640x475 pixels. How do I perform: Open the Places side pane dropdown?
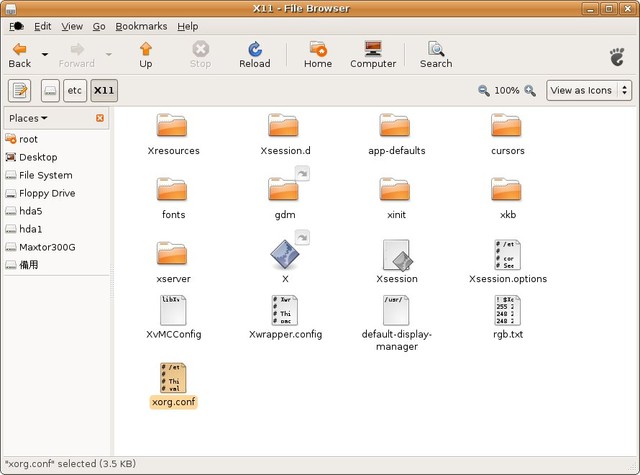tap(28, 118)
